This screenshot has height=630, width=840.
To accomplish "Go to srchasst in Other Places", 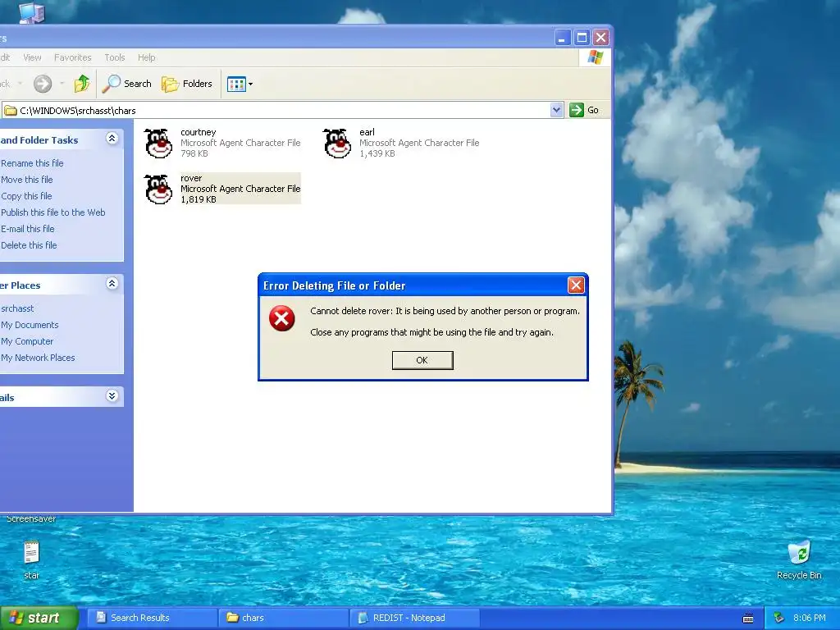I will pos(17,308).
